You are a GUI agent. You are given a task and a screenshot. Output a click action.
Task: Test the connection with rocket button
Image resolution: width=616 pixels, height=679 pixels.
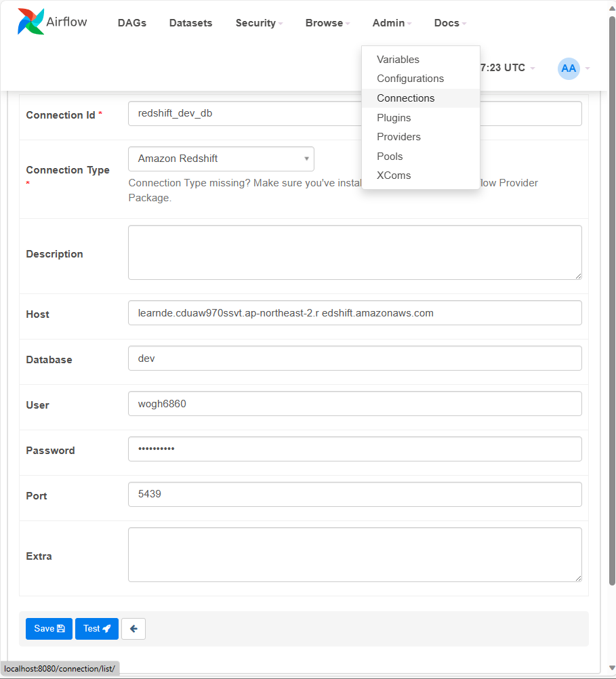pyautogui.click(x=97, y=628)
